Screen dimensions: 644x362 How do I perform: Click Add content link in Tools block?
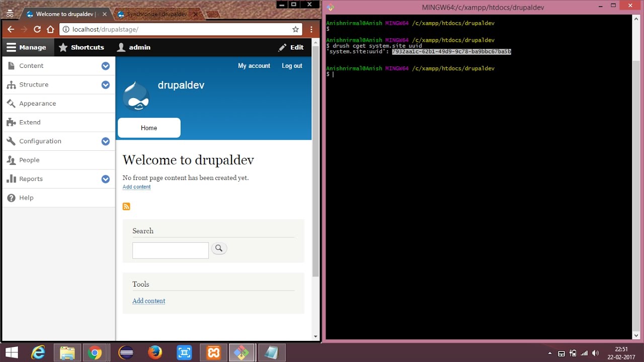point(149,301)
